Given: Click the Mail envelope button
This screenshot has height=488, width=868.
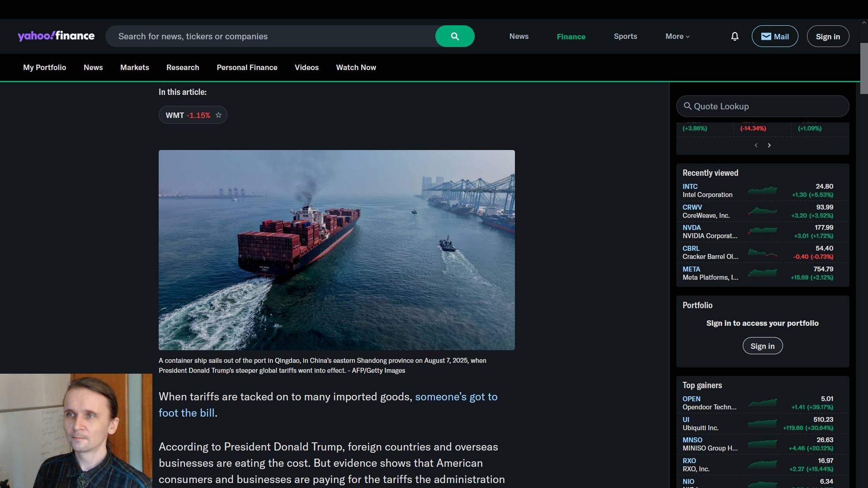Looking at the screenshot, I should pyautogui.click(x=774, y=36).
